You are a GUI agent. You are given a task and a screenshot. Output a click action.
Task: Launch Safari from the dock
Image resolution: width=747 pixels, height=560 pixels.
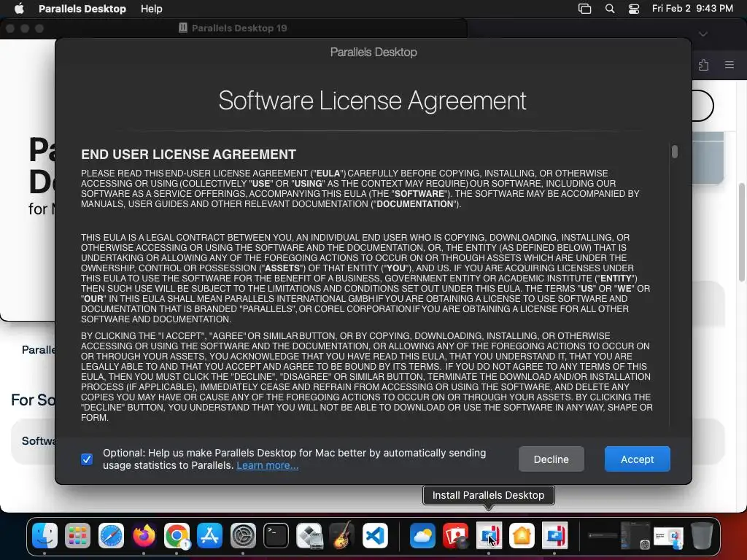[111, 536]
